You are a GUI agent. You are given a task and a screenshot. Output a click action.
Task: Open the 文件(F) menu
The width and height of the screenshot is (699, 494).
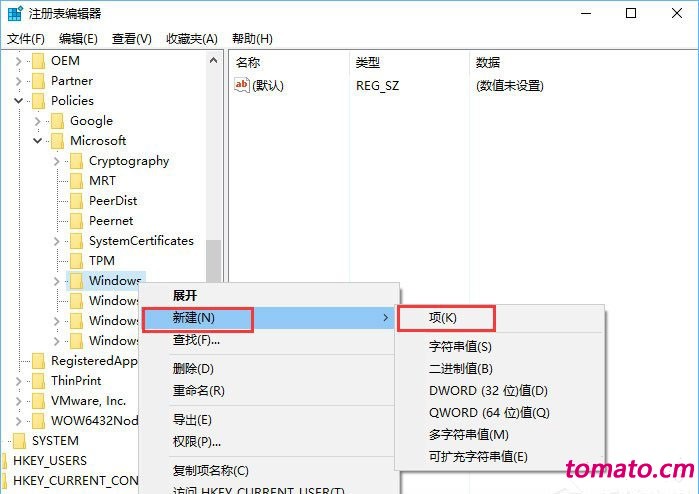pos(26,39)
